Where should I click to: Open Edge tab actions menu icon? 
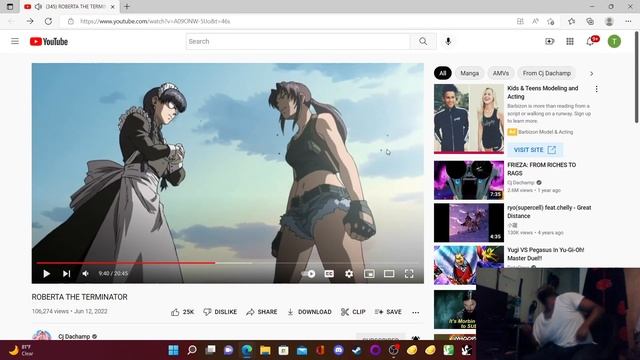(x=10, y=7)
